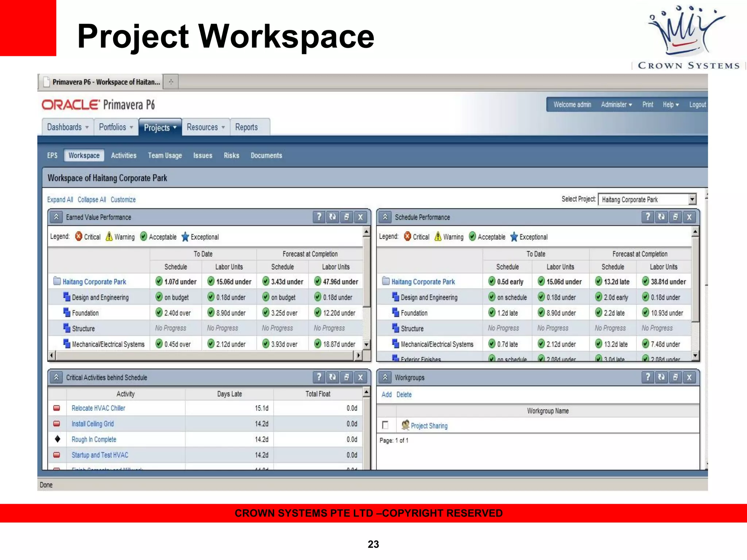The image size is (747, 560).
Task: Open help for Earned Value Performance panel
Action: click(319, 217)
